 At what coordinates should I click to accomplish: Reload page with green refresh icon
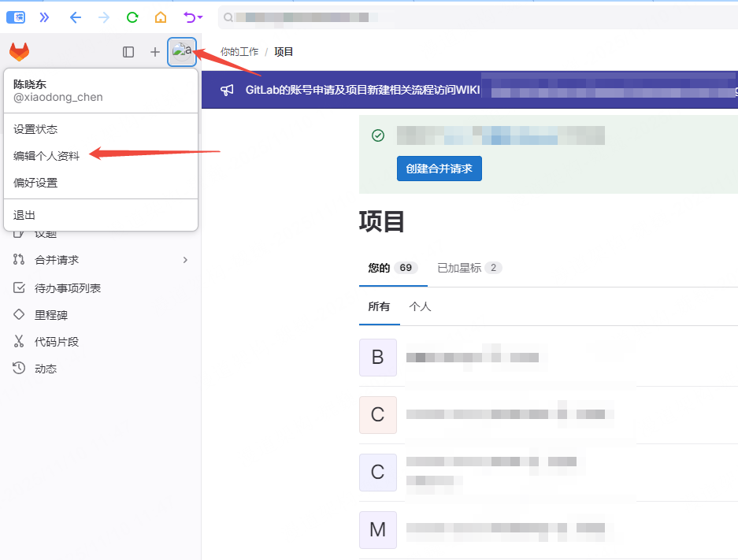132,17
